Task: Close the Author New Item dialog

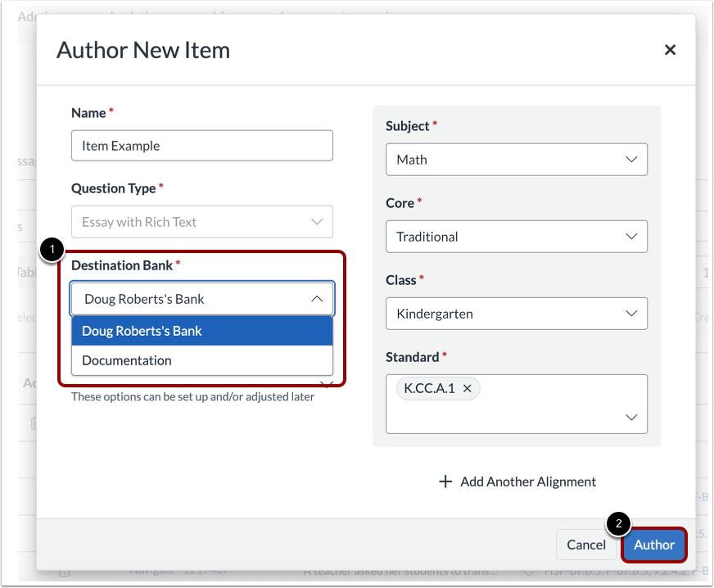Action: pos(670,50)
